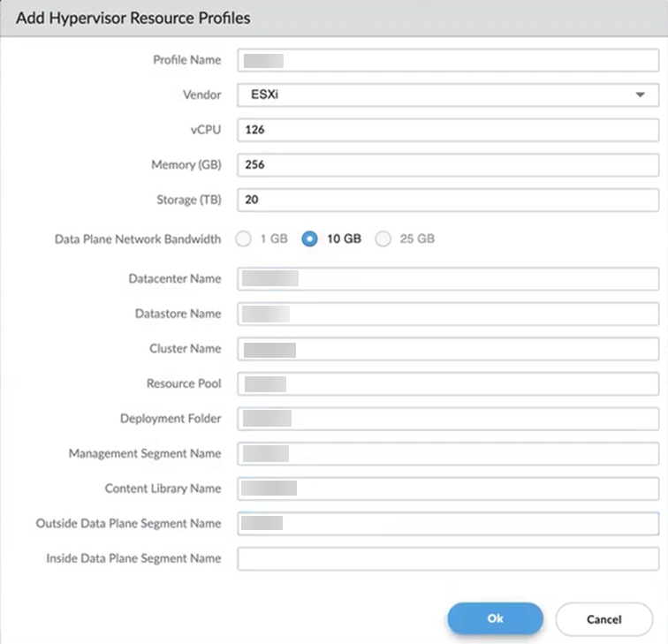Screen dimensions: 668x644
Task: Click into the Datacenter Name field
Action: point(447,279)
